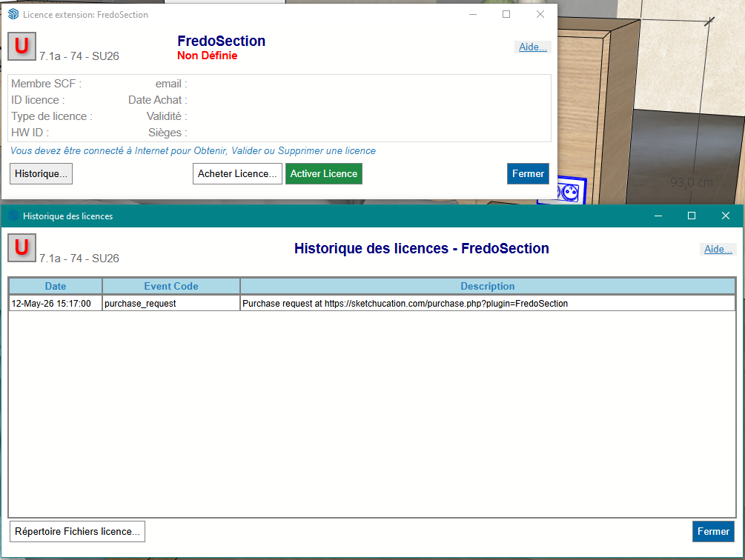745x560 pixels.
Task: Click SketchUp logo in Historique des licences title bar
Action: tap(13, 216)
